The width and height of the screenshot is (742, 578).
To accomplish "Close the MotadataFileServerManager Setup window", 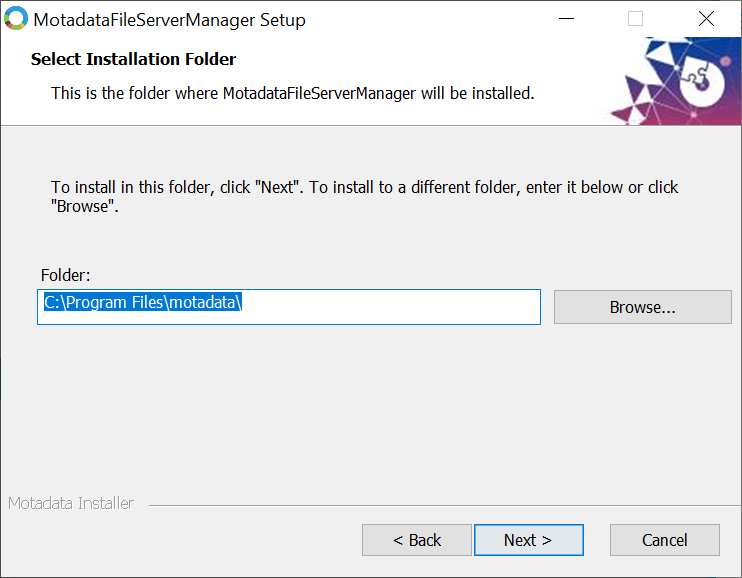I will [706, 19].
